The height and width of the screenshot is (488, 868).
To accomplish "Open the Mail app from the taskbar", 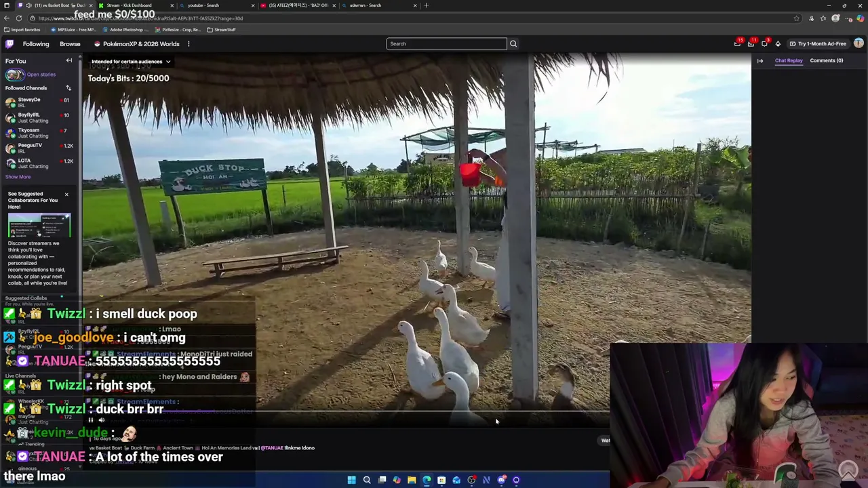I will (x=456, y=480).
